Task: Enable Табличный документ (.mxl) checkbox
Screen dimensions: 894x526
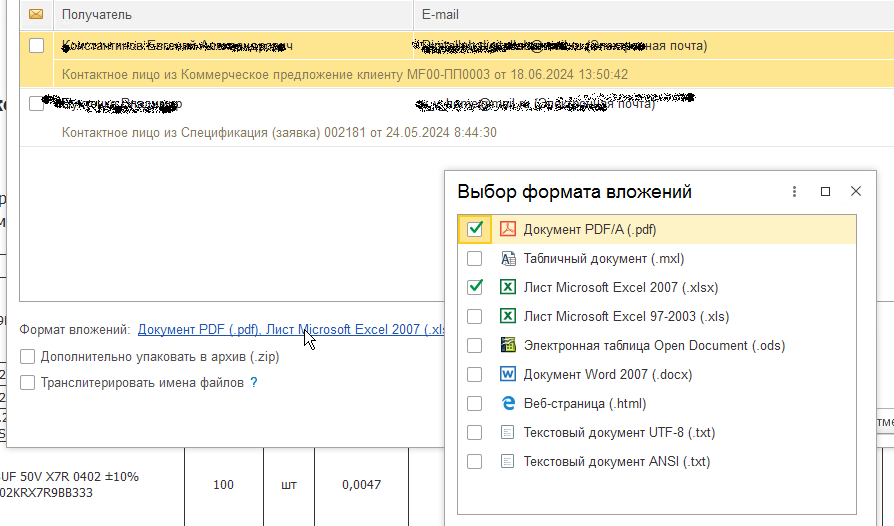Action: tap(475, 258)
